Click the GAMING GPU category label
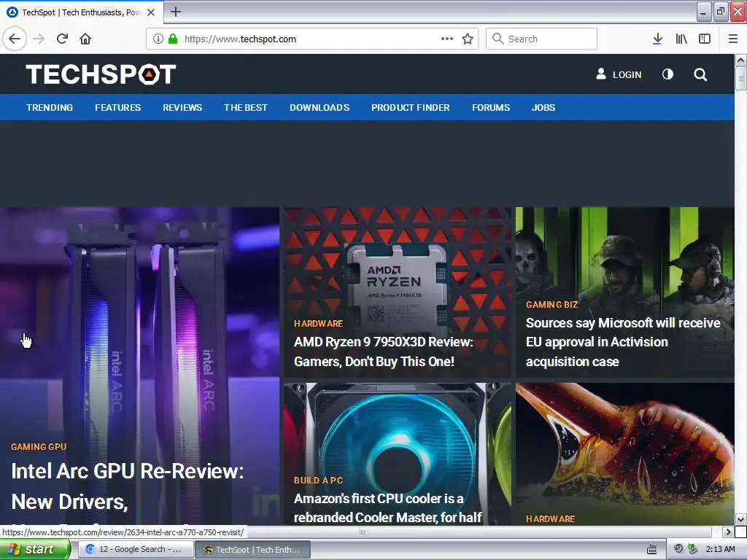Image resolution: width=747 pixels, height=560 pixels. (x=39, y=447)
